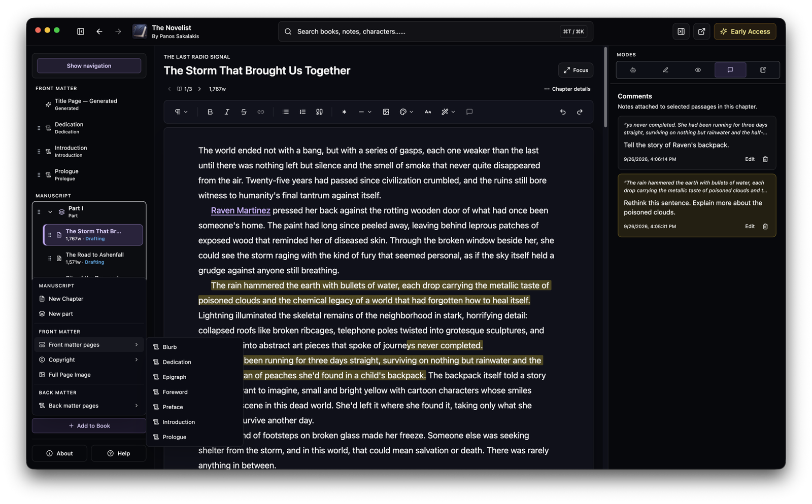Insert a blockquote
The width and height of the screenshot is (812, 504).
(319, 112)
